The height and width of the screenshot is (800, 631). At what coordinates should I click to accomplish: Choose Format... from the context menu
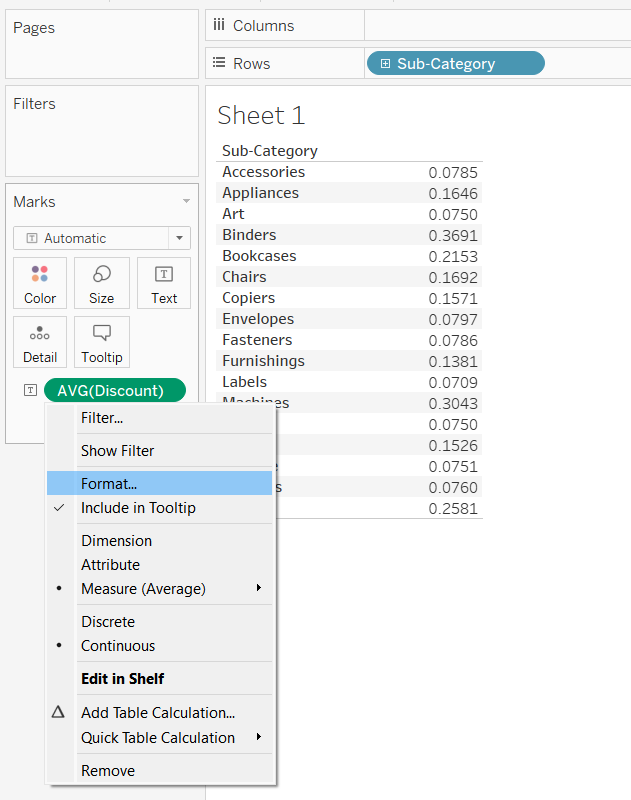coord(109,484)
